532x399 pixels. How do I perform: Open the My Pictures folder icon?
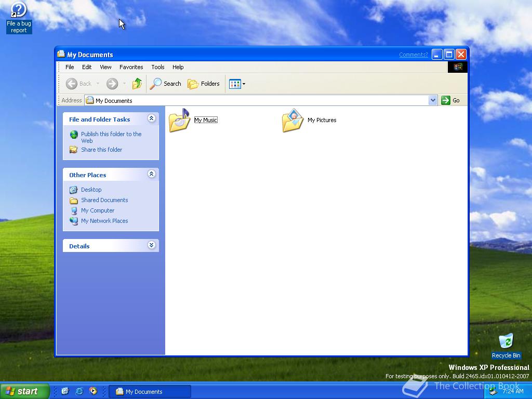292,120
